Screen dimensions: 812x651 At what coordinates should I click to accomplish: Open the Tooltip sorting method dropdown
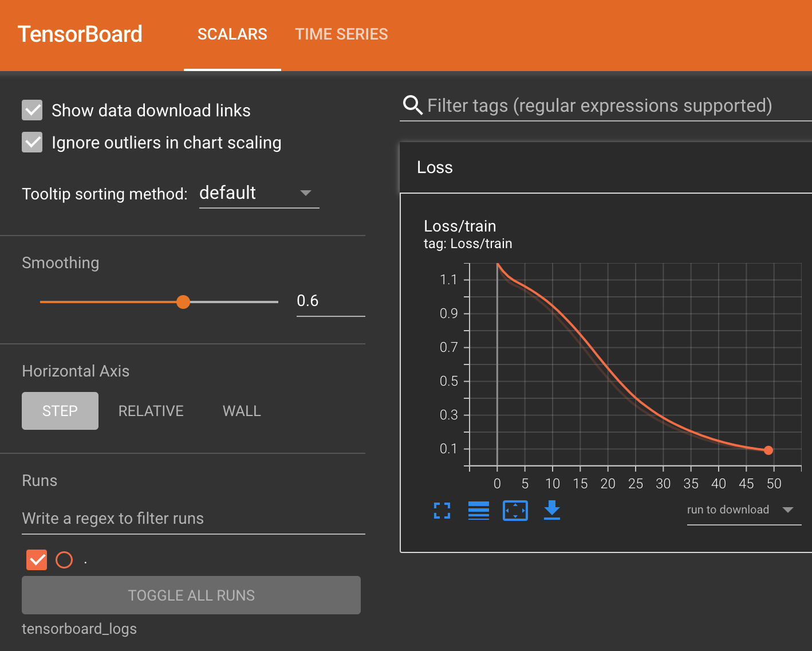(x=259, y=193)
